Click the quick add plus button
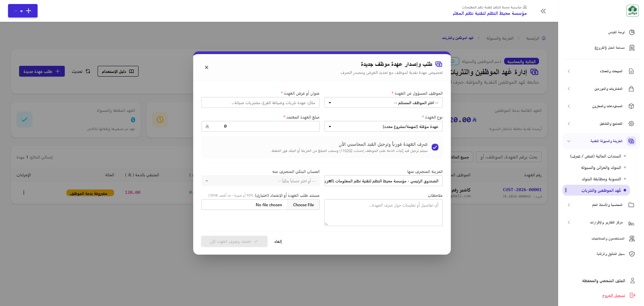 tap(23, 11)
